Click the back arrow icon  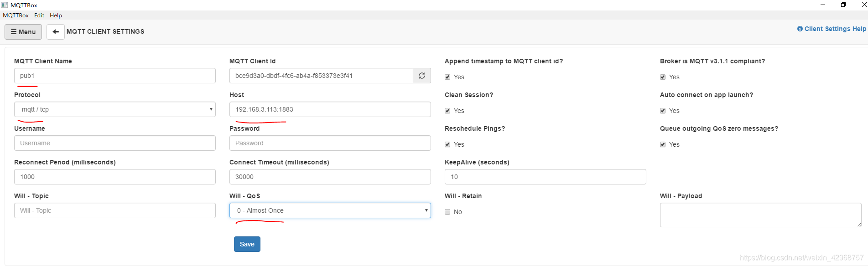point(56,32)
